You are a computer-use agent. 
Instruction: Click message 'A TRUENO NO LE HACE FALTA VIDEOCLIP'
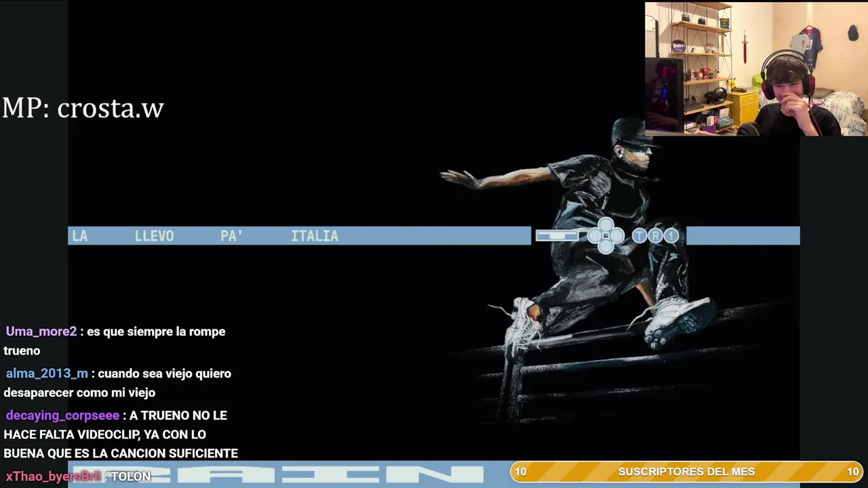[121, 434]
